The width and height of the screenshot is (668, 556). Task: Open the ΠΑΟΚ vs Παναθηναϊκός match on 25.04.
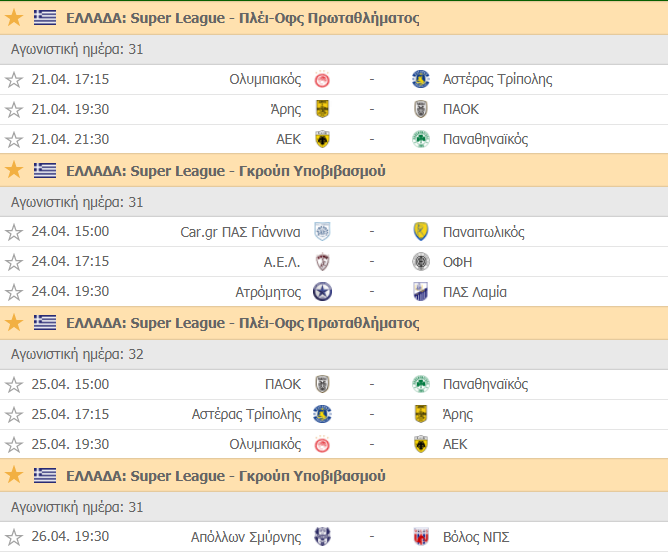(x=371, y=384)
